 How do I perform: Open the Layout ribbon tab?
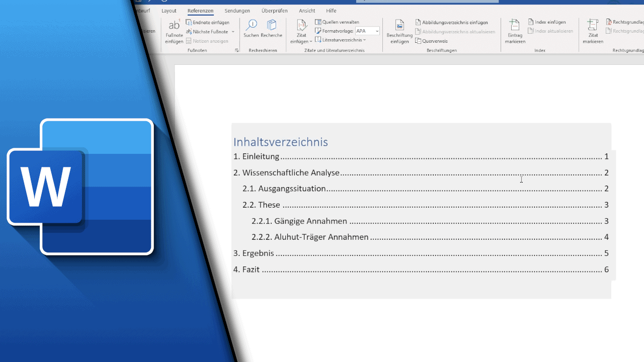[169, 11]
